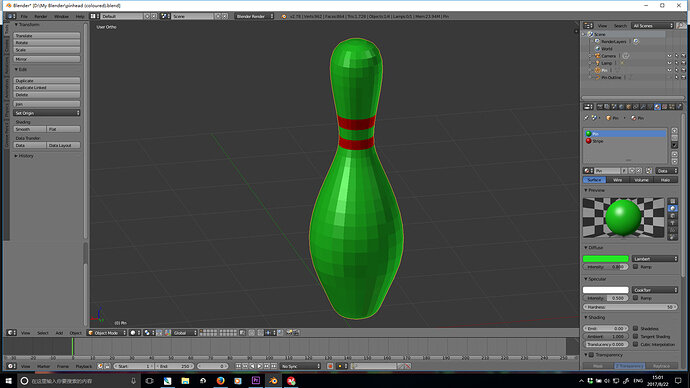Toggle visibility eye for Camera object

[669, 56]
